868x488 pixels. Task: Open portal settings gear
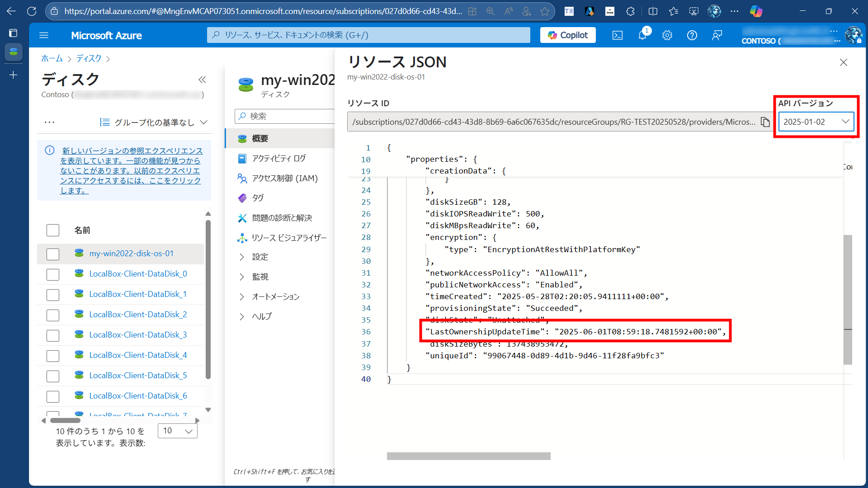667,35
